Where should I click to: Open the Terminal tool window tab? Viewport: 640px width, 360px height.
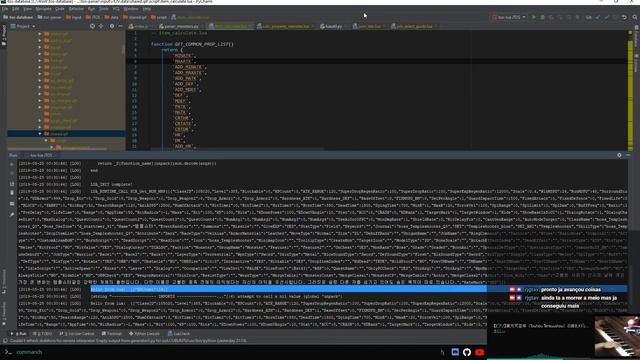tap(111, 333)
